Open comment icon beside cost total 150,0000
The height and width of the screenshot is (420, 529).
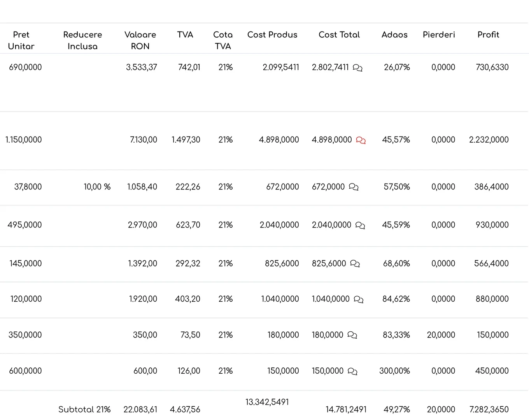click(352, 371)
